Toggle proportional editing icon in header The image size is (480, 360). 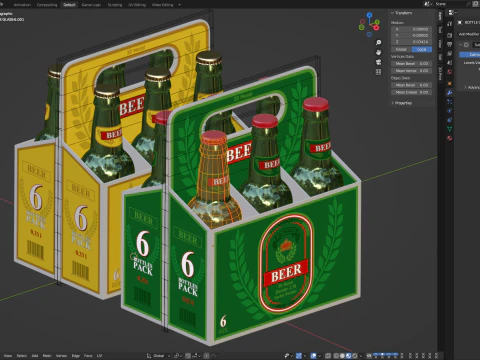(x=207, y=356)
